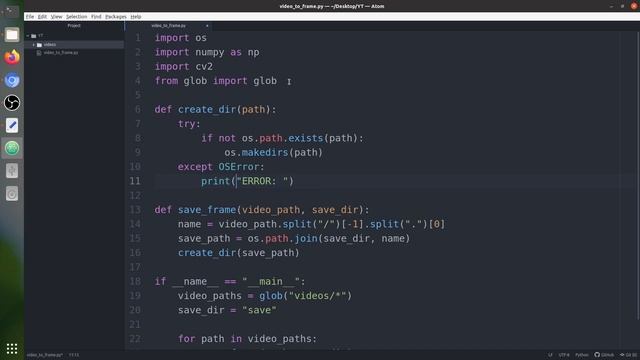Click 'exists' on line 8

306,138
